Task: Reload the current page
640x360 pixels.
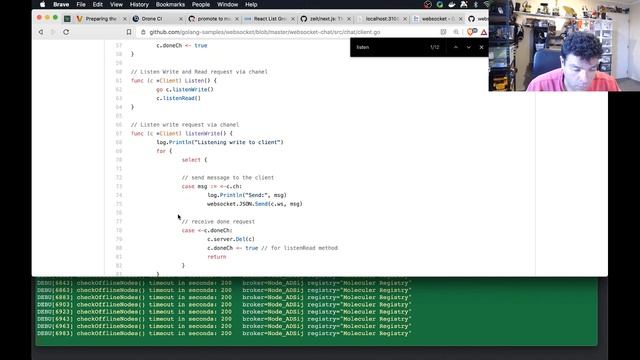Action: click(66, 32)
